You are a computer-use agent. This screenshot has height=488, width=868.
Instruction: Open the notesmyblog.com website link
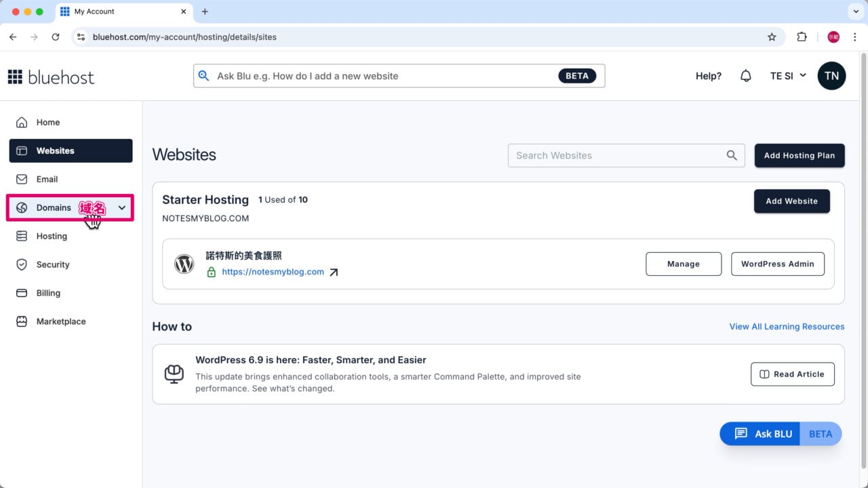click(273, 271)
